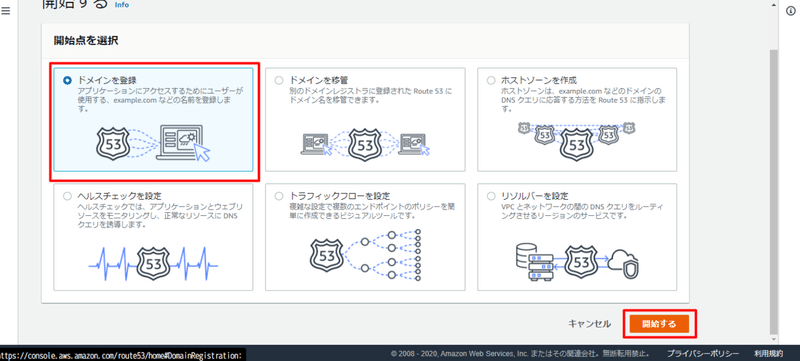Select the ホストゾーンを作成 radio button
Image resolution: width=800 pixels, height=361 pixels.
491,81
